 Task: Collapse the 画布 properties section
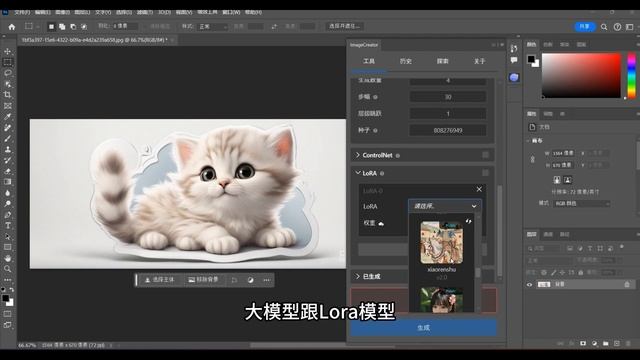[528, 141]
